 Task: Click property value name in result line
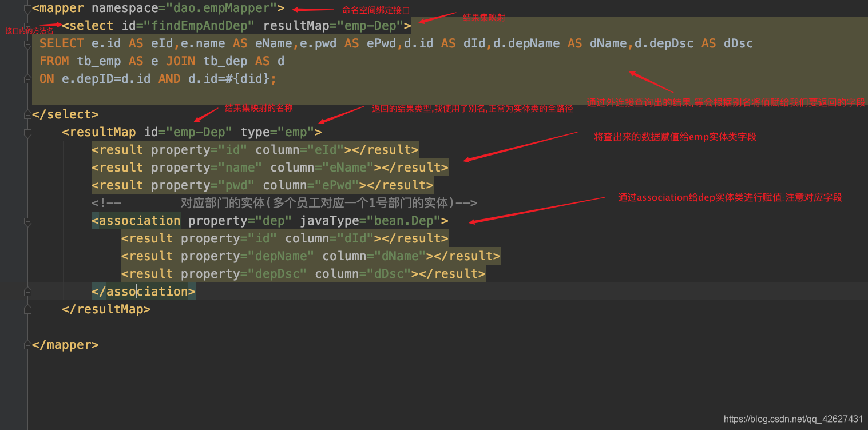pyautogui.click(x=240, y=168)
